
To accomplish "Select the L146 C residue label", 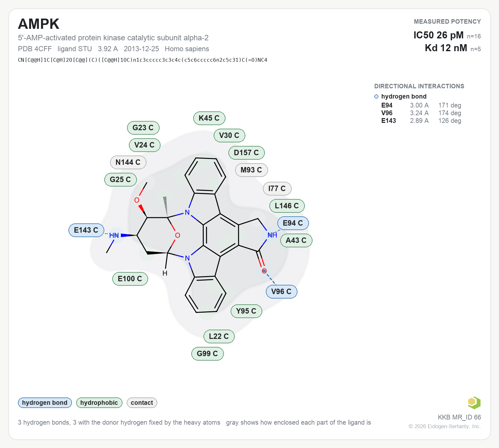I will point(287,206).
